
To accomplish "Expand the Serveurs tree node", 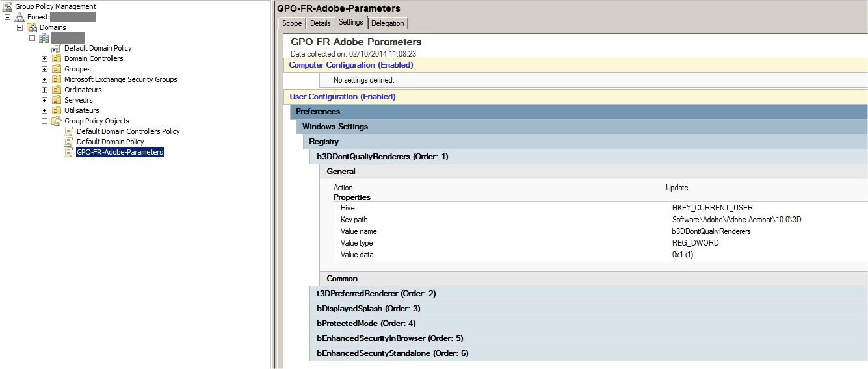I will [x=44, y=100].
